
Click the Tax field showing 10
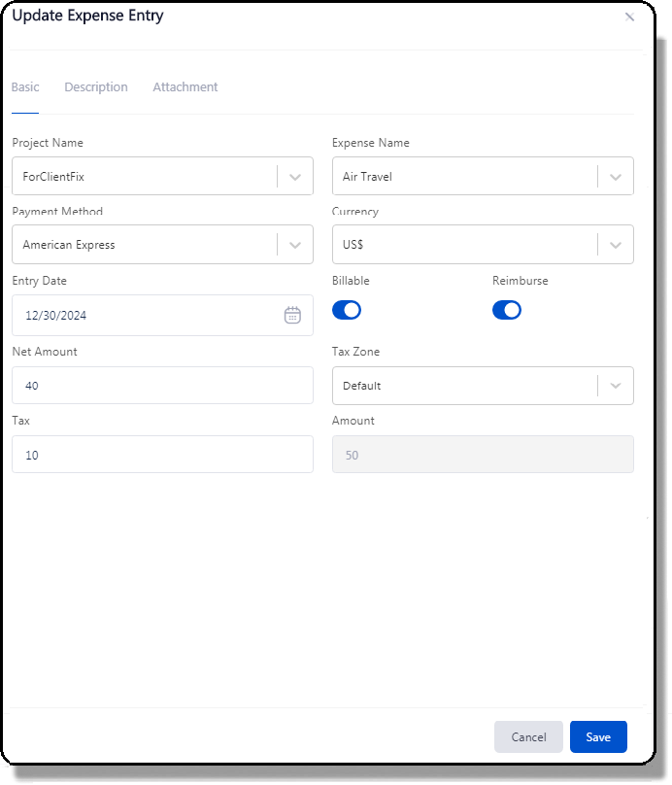coord(162,455)
